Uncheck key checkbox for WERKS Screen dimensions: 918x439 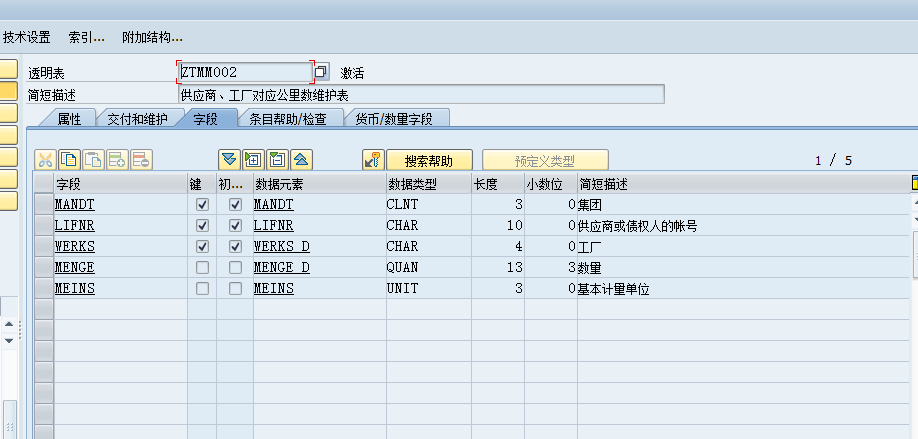pos(203,246)
